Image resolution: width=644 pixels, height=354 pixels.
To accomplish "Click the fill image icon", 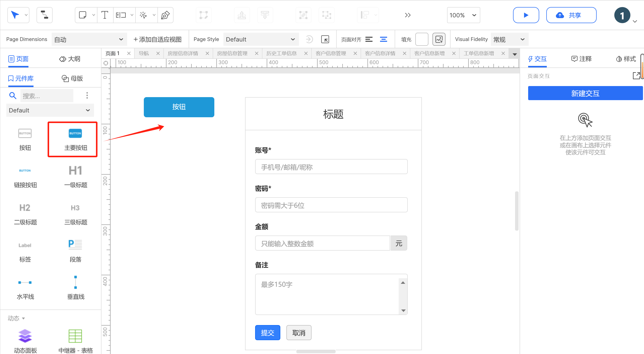I will point(439,39).
